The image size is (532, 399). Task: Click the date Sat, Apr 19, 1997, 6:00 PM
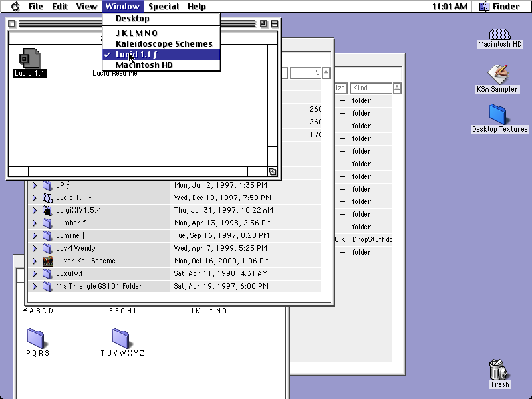click(221, 287)
